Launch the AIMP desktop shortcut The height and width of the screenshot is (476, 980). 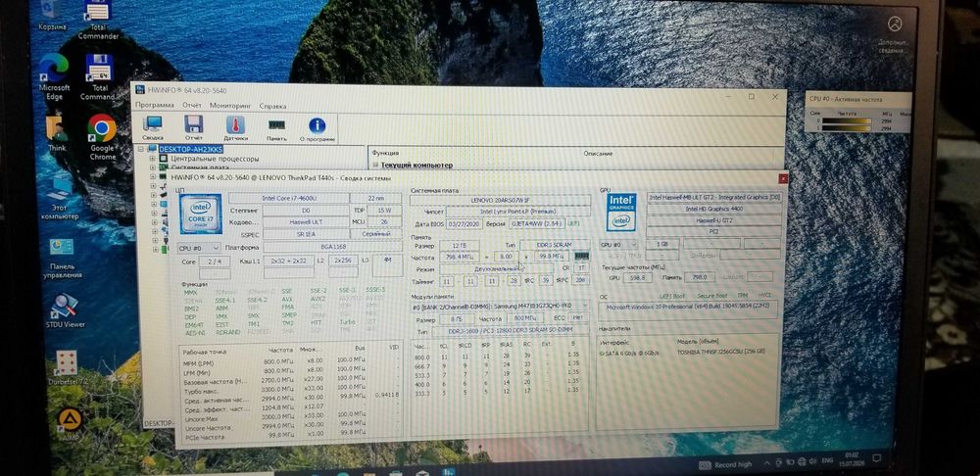[70, 424]
